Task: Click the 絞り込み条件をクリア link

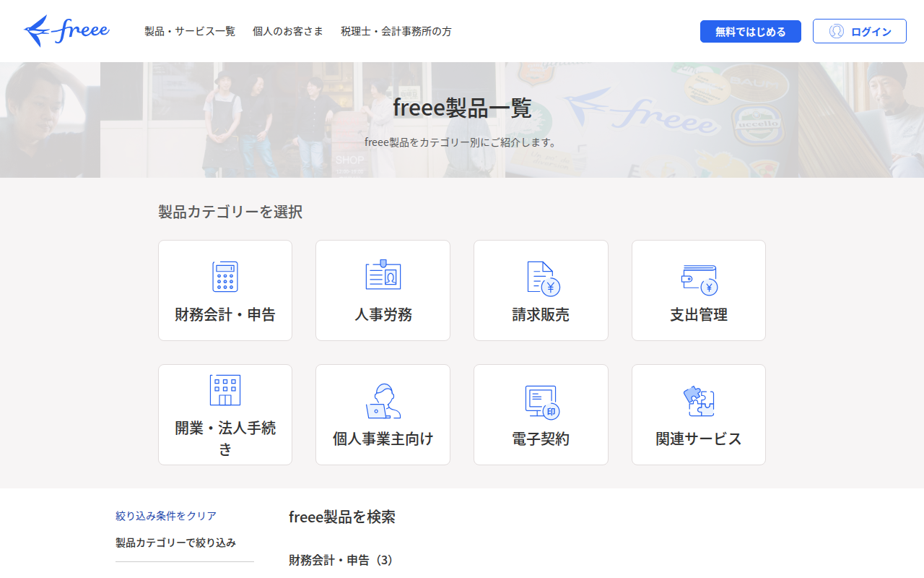Action: click(166, 516)
